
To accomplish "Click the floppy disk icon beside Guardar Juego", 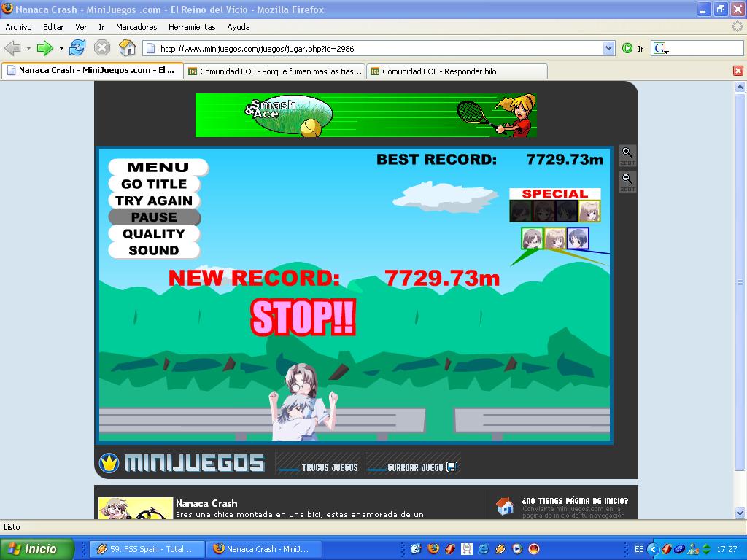I will coord(452,467).
